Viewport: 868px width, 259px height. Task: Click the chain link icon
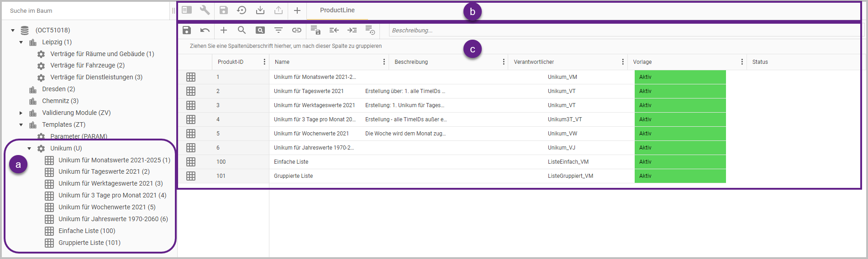(297, 30)
